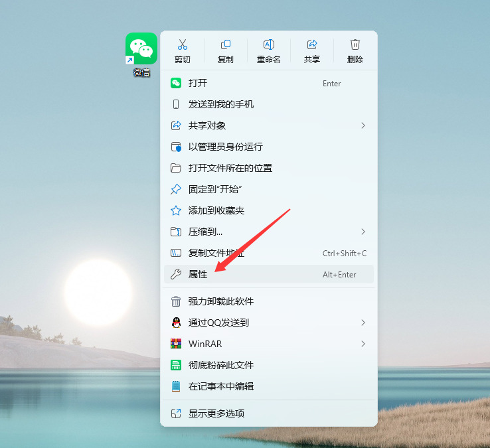Click the 剪切 label text
Viewport: 490px width, 448px height.
click(x=183, y=59)
